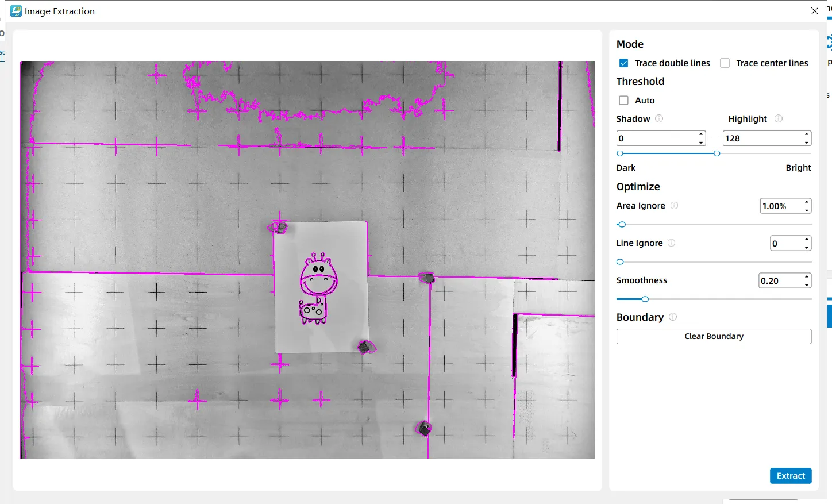This screenshot has height=504, width=832.
Task: Increase Line Ignore value with up arrow
Action: click(x=807, y=240)
